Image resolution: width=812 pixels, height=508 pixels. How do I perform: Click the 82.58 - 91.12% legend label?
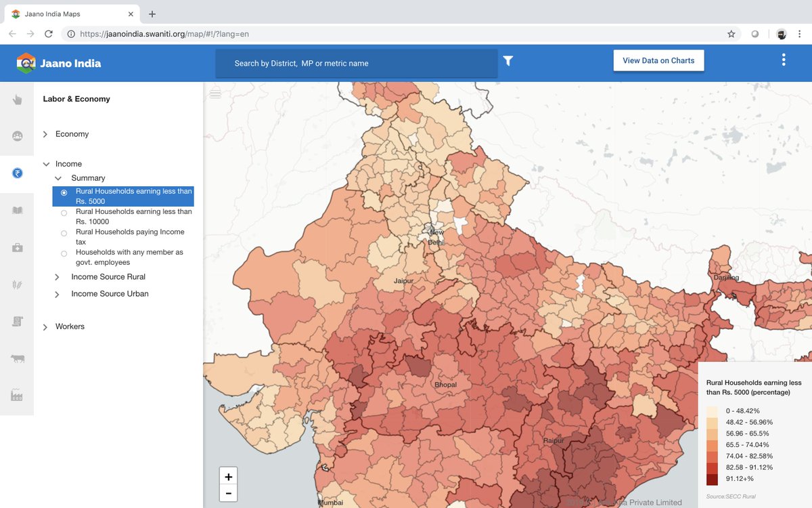750,468
